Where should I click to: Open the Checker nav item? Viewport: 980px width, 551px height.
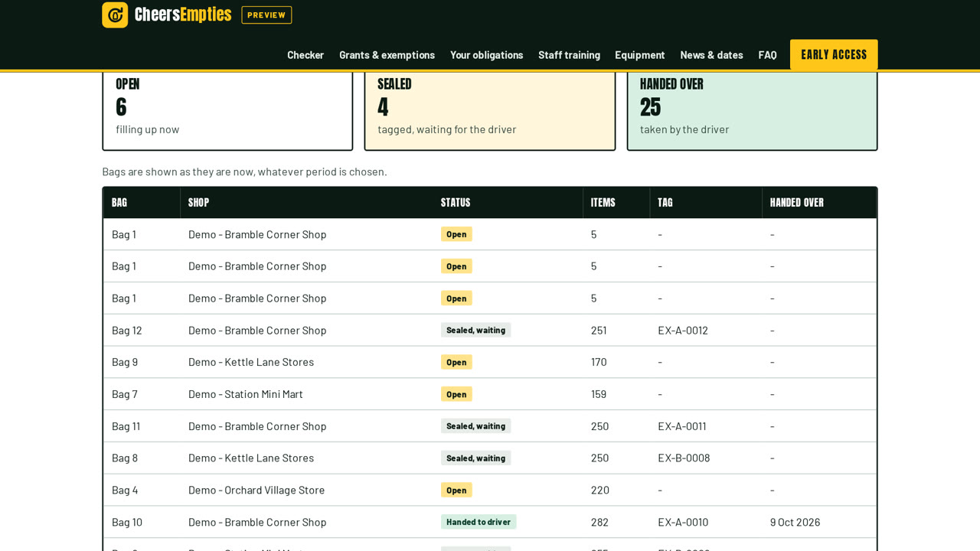pyautogui.click(x=305, y=55)
